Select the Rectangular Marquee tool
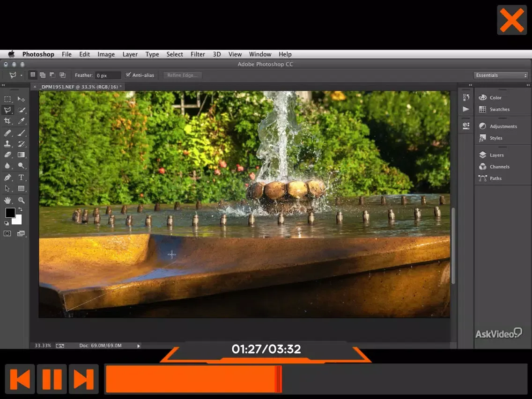This screenshot has width=532, height=399. [x=7, y=99]
